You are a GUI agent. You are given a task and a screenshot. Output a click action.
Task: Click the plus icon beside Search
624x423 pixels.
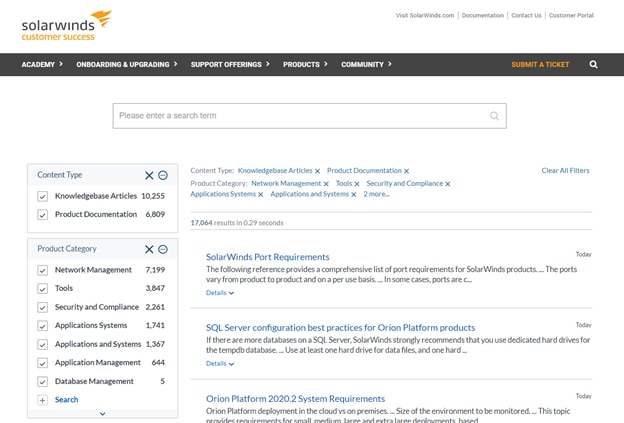click(x=43, y=400)
